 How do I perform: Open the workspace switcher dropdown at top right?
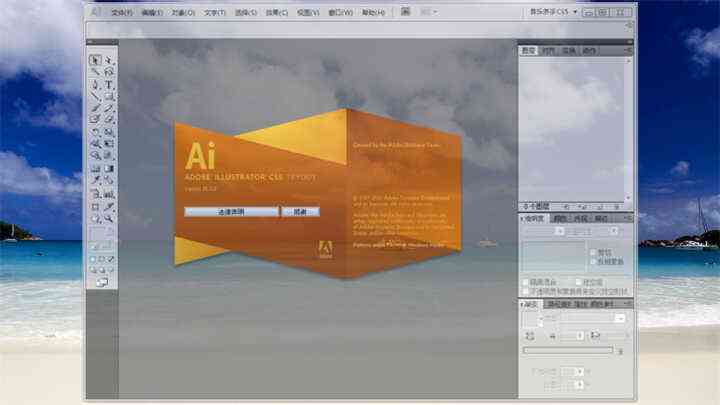pyautogui.click(x=554, y=12)
